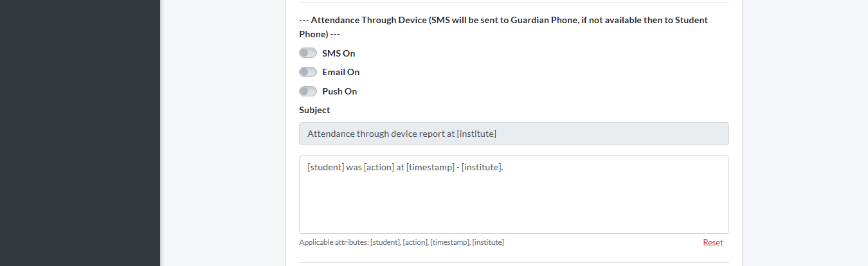This screenshot has height=266, width=868.
Task: Click the Applicable attributes hint line
Action: (x=401, y=242)
